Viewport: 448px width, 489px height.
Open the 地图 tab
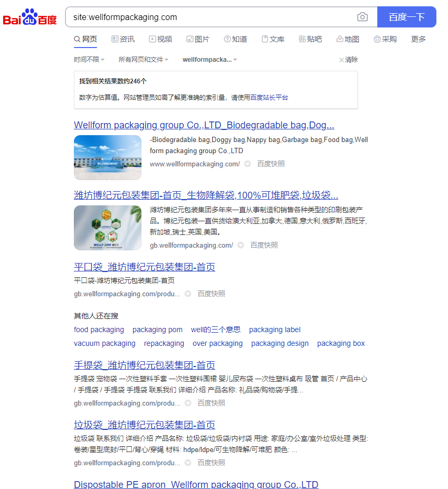point(348,39)
